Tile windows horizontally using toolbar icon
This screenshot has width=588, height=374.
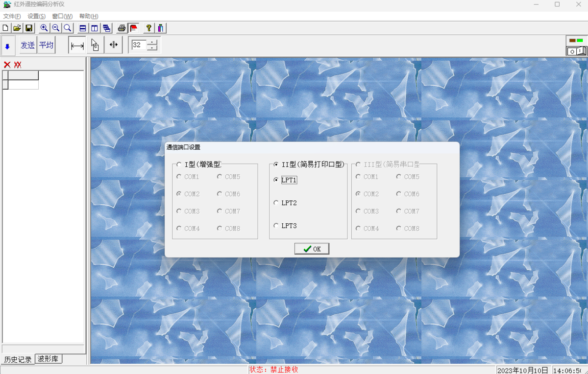pos(83,28)
